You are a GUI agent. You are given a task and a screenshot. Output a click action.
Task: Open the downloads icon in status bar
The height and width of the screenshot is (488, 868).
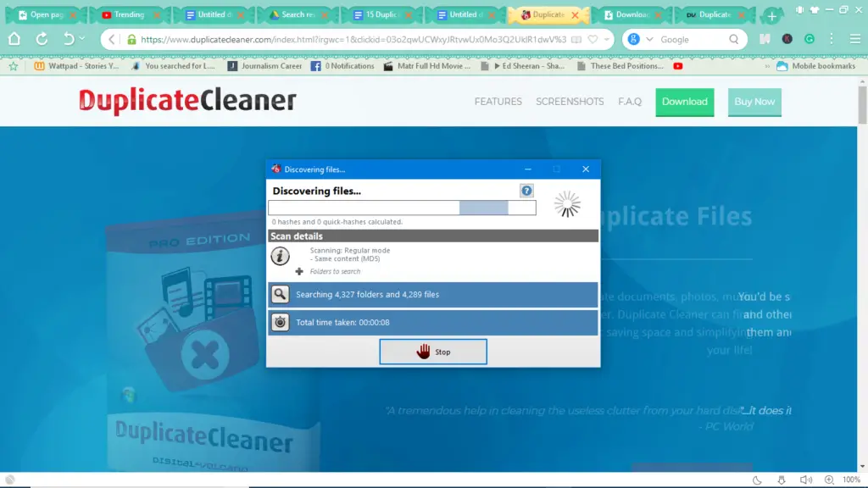[781, 480]
